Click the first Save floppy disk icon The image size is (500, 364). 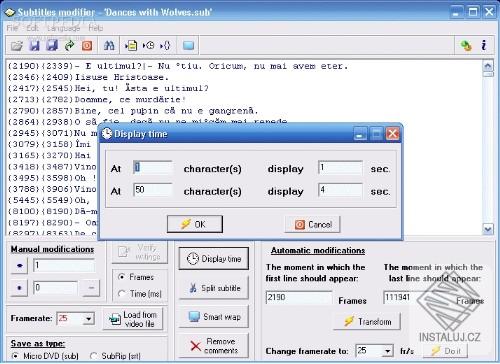click(34, 45)
